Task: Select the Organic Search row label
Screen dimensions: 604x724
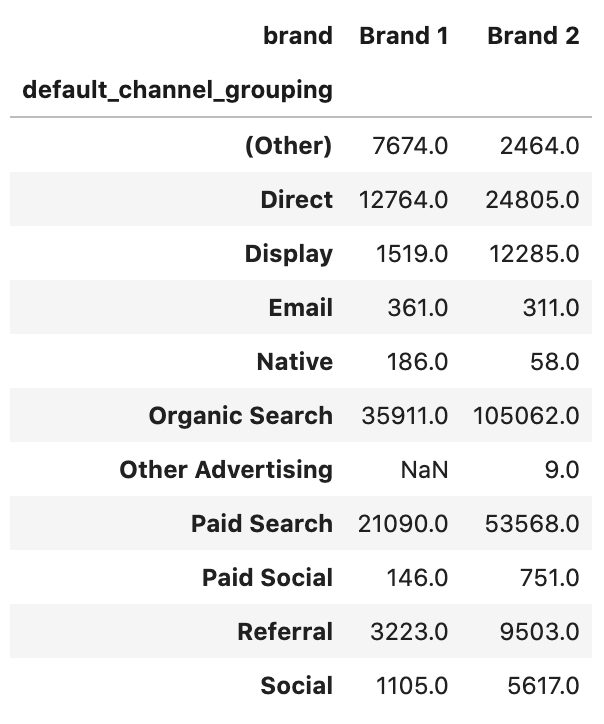Action: pyautogui.click(x=240, y=415)
